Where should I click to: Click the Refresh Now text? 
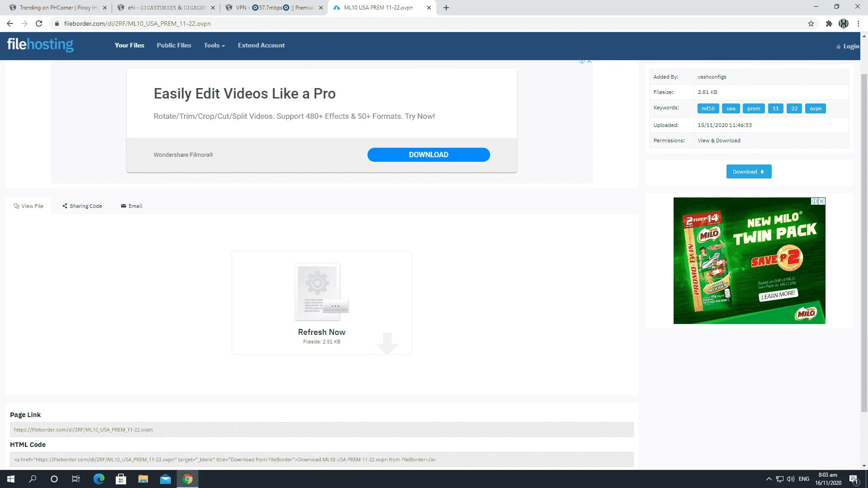click(321, 332)
